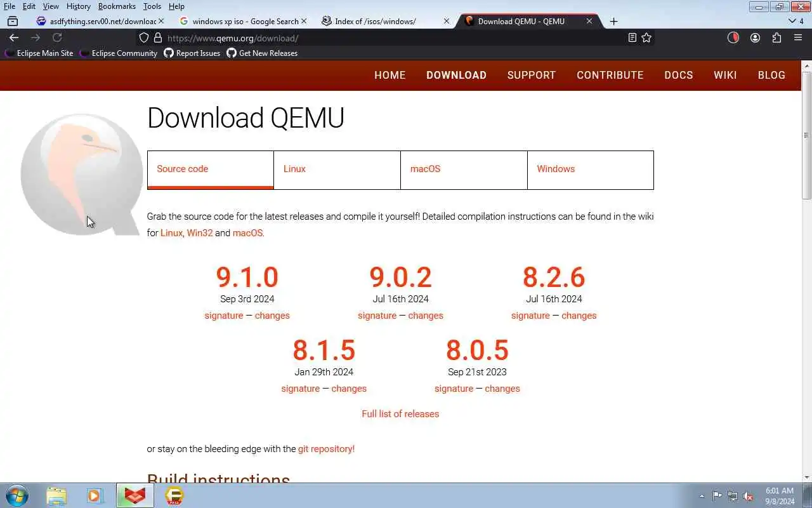Close the Download QEMU tab
This screenshot has width=812, height=508.
[x=589, y=21]
